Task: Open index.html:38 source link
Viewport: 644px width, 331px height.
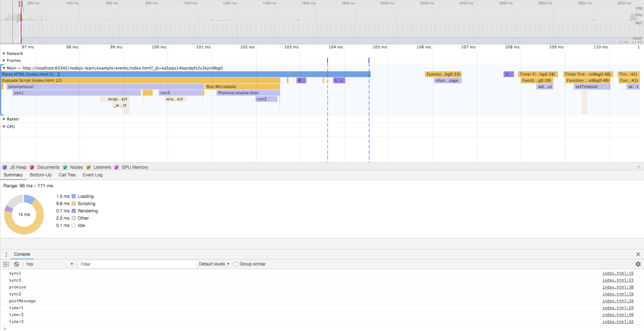Action: click(x=618, y=287)
